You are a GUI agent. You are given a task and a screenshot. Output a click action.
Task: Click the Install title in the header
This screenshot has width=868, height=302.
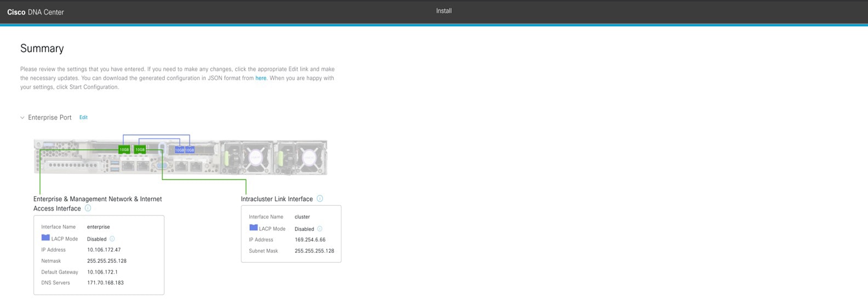444,10
